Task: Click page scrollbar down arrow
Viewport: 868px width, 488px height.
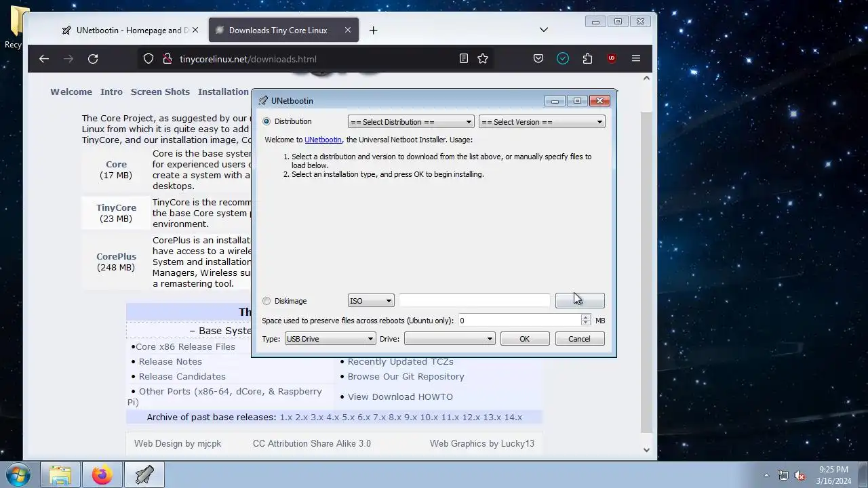Action: click(646, 450)
